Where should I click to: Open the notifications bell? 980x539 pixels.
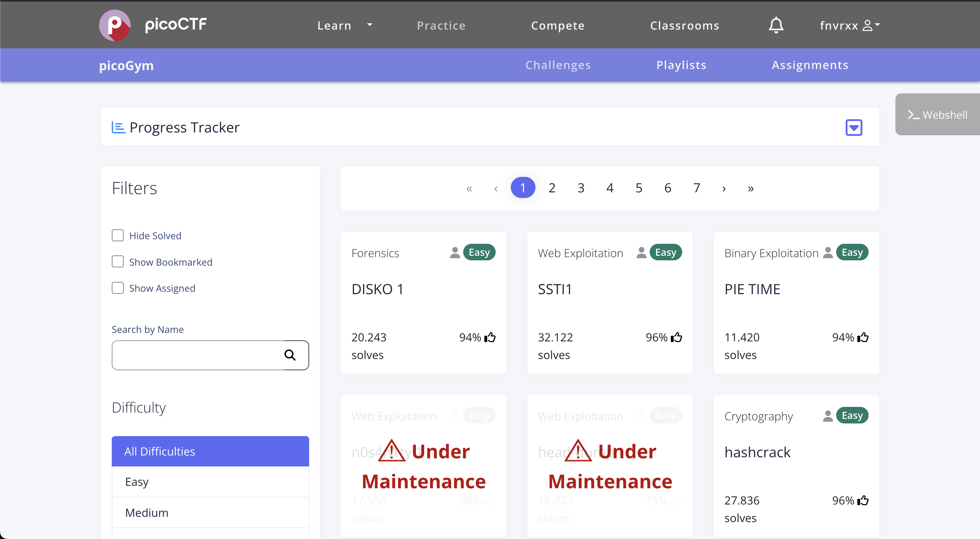pyautogui.click(x=776, y=25)
